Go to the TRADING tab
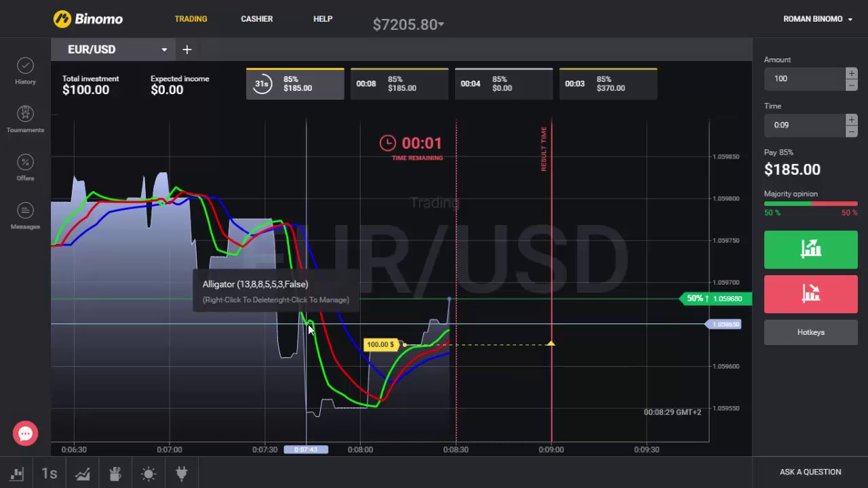The height and width of the screenshot is (488, 868). (191, 19)
